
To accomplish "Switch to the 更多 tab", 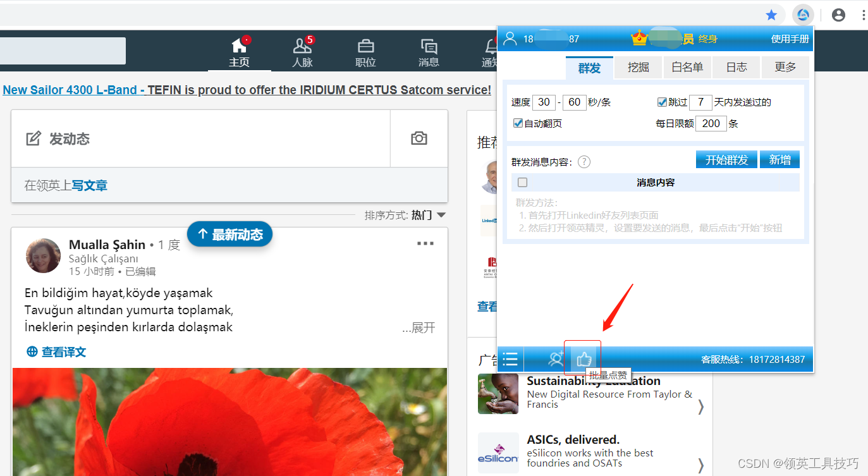I will tap(785, 67).
